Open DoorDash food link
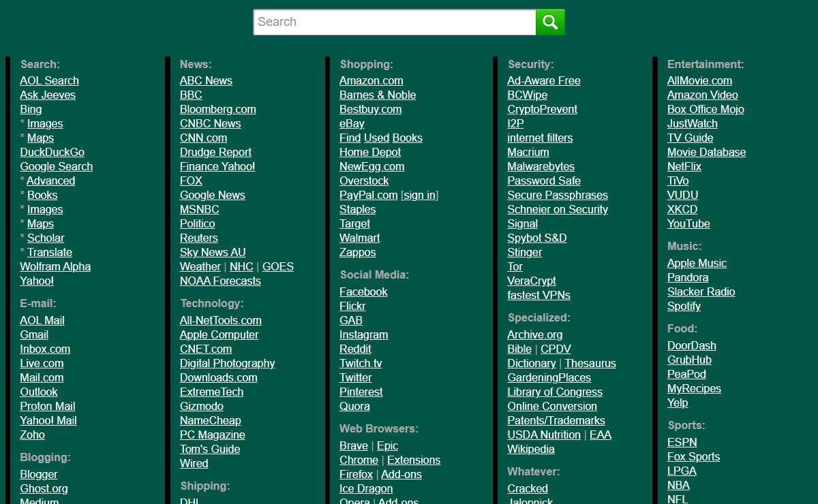Image resolution: width=818 pixels, height=504 pixels. [x=691, y=345]
